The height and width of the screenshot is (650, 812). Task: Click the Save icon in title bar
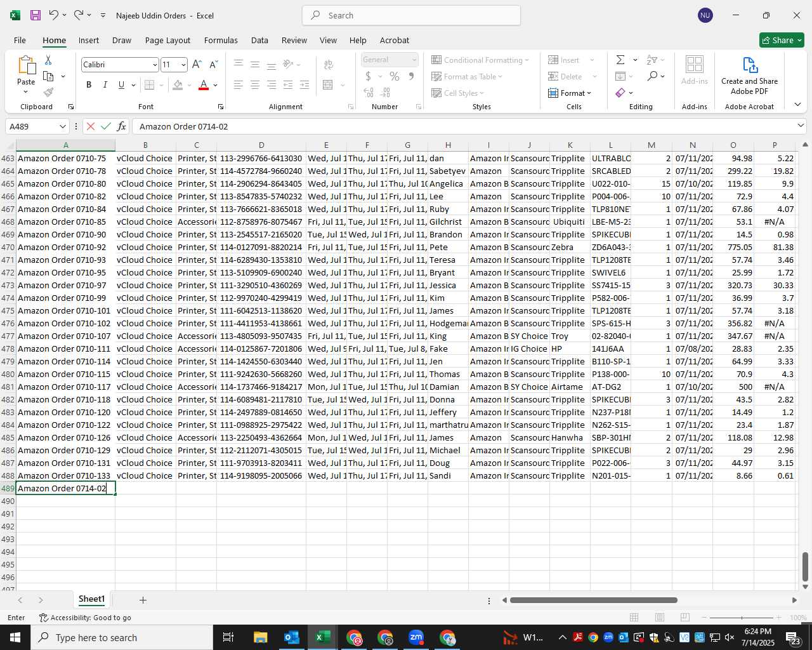pyautogui.click(x=36, y=15)
